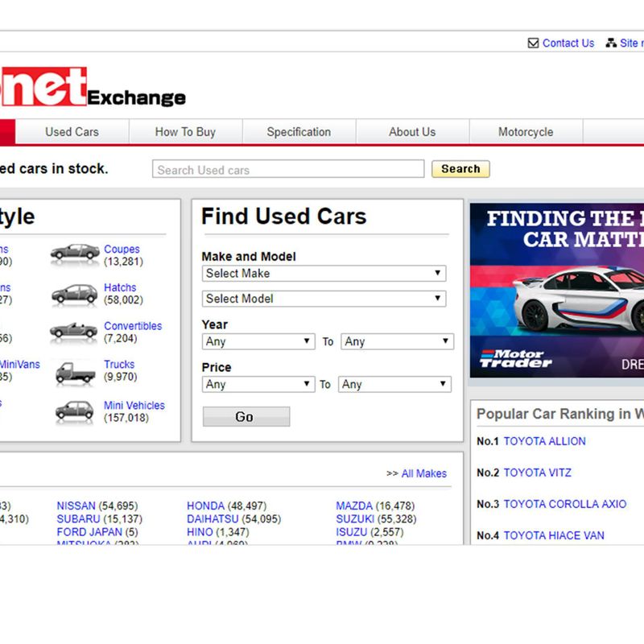Open the MAZDA make link

[354, 506]
